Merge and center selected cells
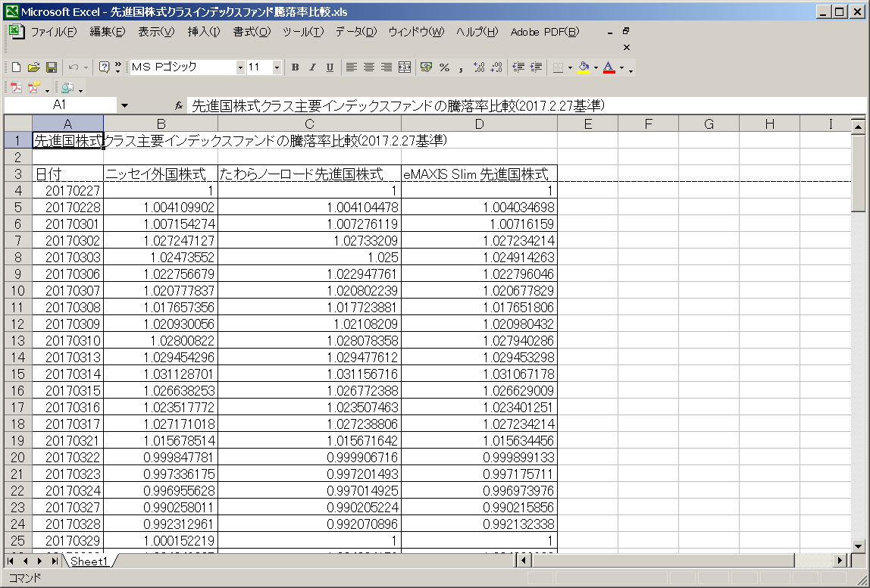 tap(405, 67)
